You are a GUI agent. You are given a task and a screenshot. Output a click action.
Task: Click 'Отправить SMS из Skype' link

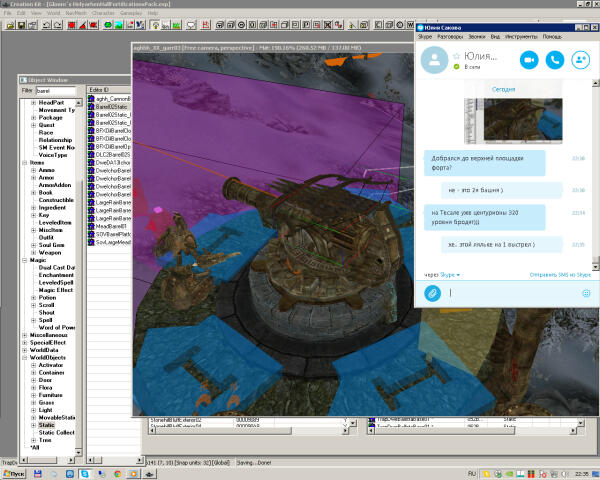tap(560, 275)
